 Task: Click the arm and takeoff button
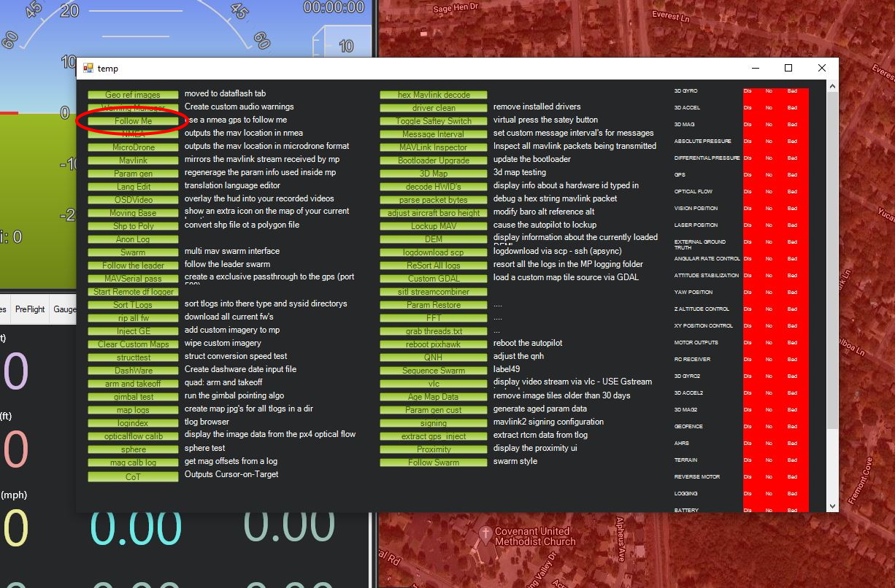tap(133, 384)
